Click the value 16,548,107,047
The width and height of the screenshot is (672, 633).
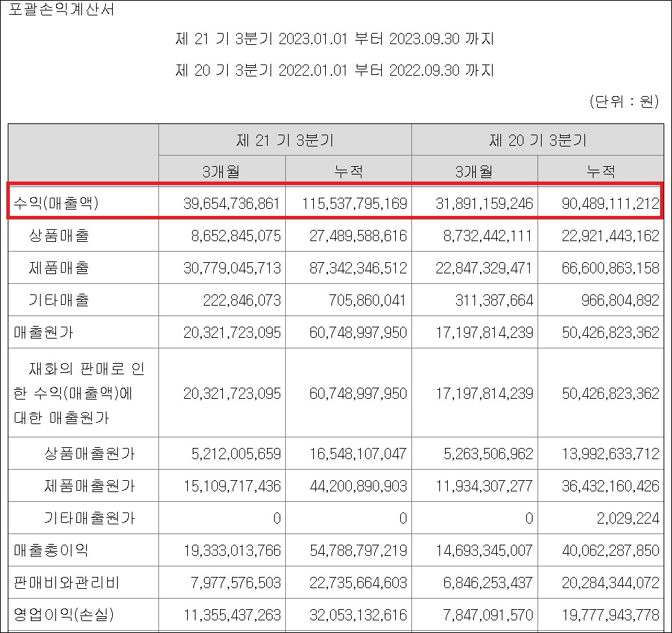pos(358,454)
